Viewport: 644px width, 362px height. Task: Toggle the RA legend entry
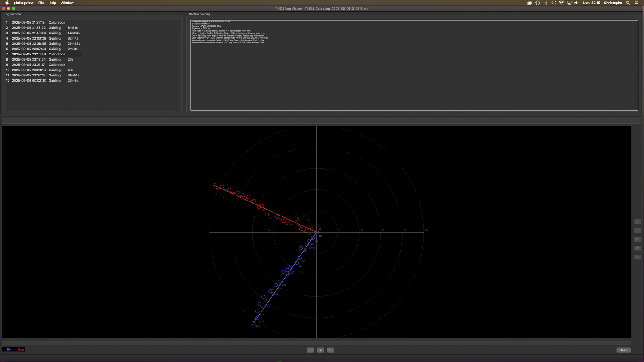point(7,350)
